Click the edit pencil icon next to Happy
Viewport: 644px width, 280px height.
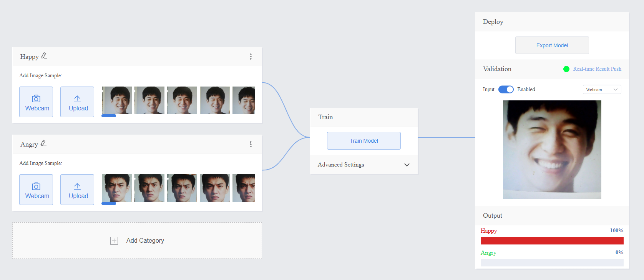click(x=44, y=56)
